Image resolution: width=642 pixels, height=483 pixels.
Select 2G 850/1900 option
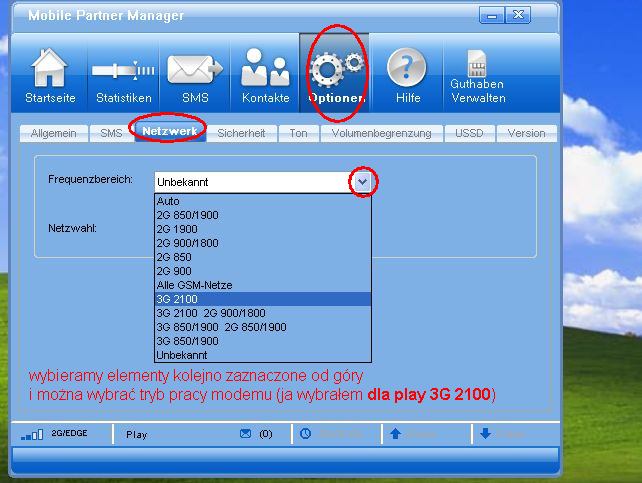(x=263, y=215)
